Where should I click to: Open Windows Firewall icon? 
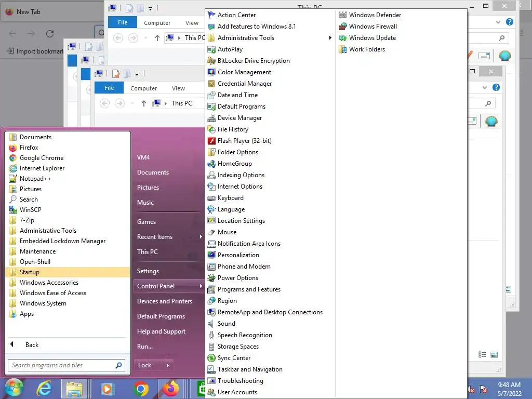[x=343, y=26]
